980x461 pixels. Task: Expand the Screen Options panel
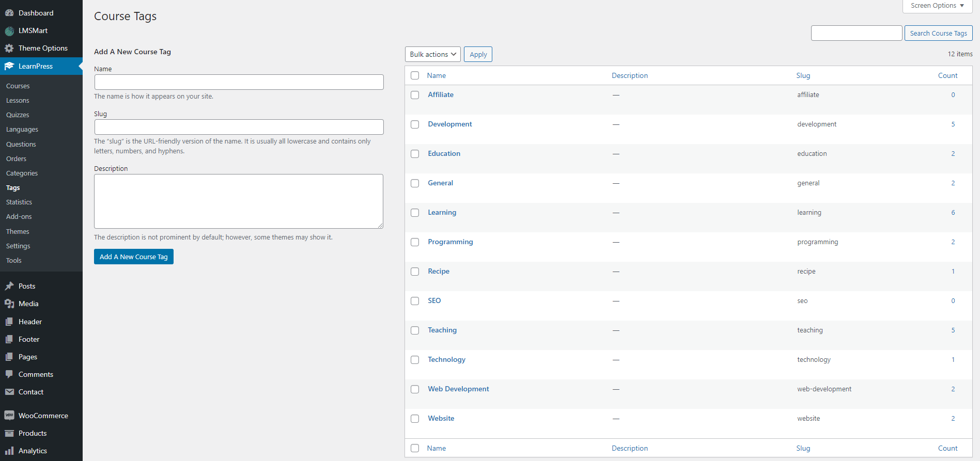click(x=937, y=6)
